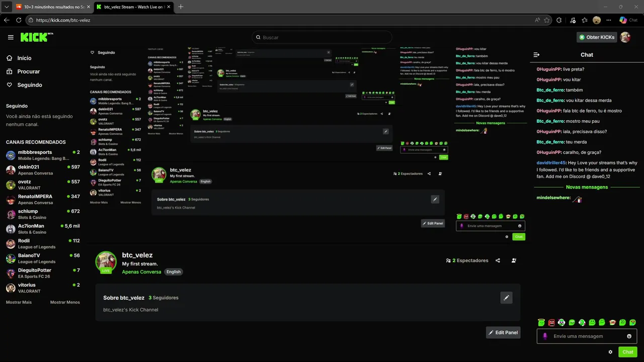
Task: Open recommended channel schlump
Action: [x=43, y=214]
